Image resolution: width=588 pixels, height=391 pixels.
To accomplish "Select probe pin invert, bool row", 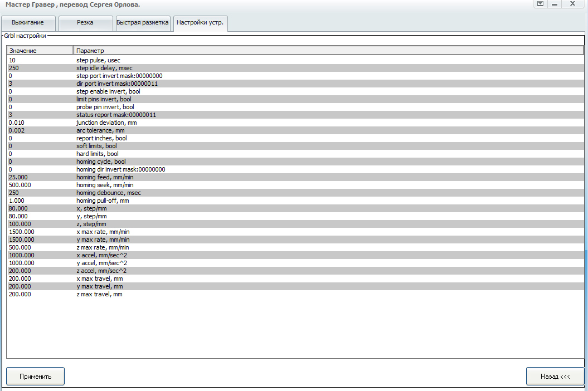I will point(295,107).
